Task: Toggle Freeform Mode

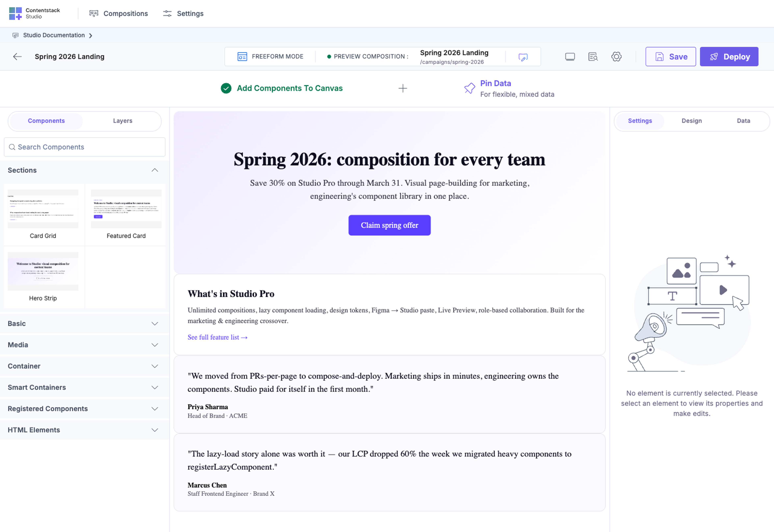Action: 270,57
